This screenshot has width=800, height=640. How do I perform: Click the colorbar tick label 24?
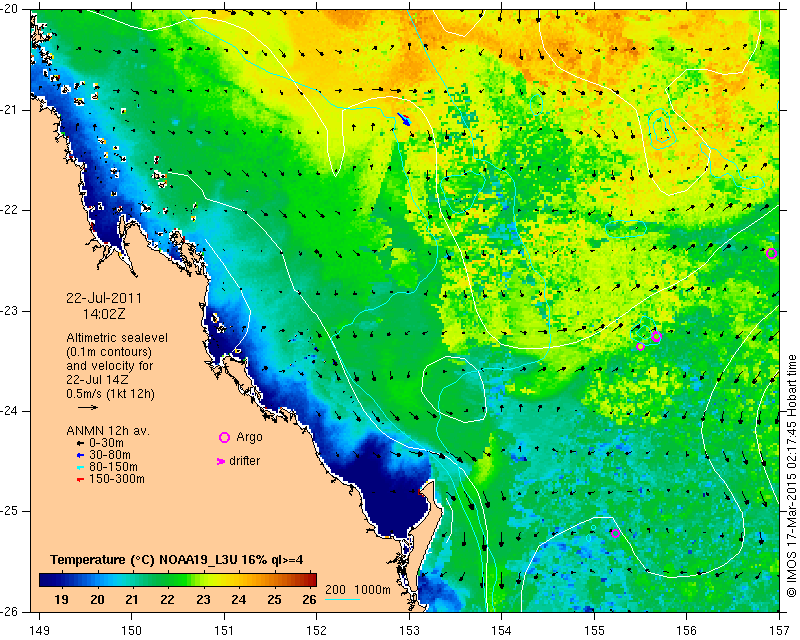[x=238, y=599]
